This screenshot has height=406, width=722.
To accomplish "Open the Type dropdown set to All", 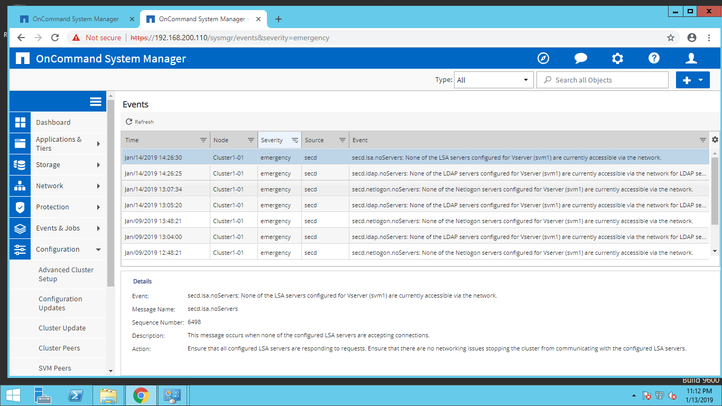I will coord(493,80).
